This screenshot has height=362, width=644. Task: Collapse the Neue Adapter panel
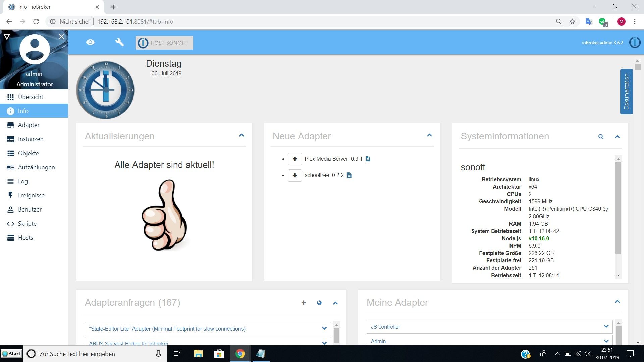click(429, 135)
